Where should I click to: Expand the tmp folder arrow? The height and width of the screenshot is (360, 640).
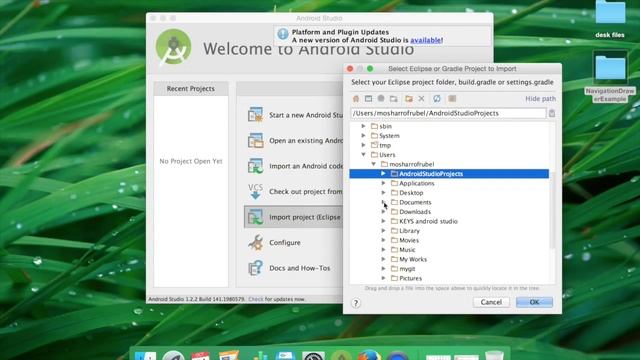coord(363,145)
